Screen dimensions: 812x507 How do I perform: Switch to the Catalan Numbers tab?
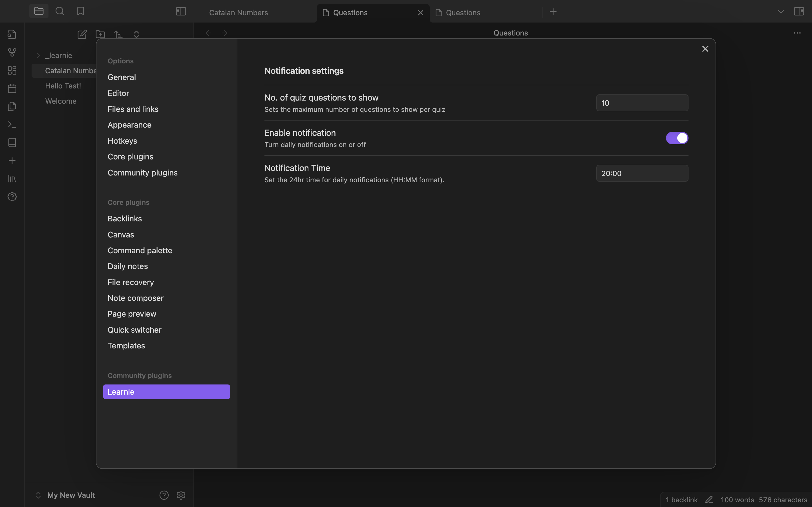coord(239,13)
